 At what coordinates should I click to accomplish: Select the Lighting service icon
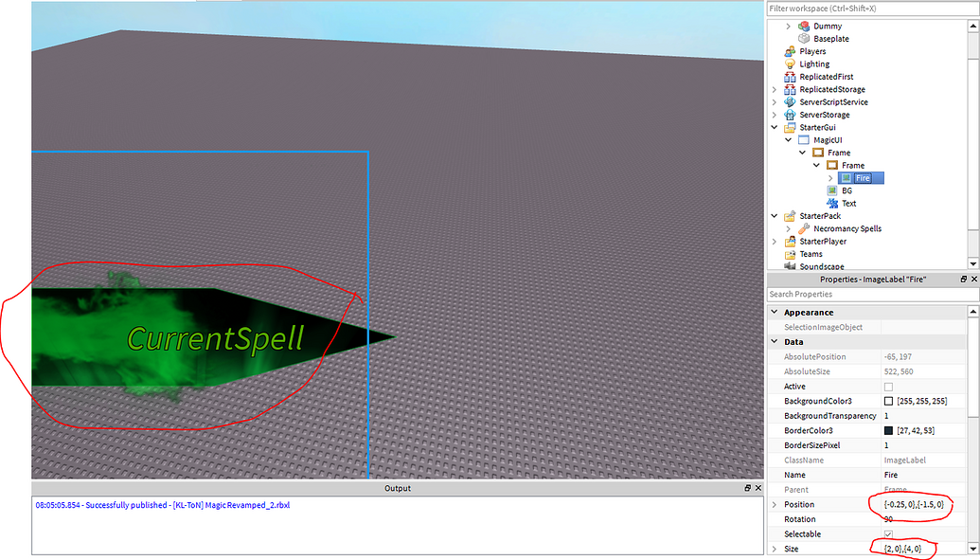(x=790, y=63)
